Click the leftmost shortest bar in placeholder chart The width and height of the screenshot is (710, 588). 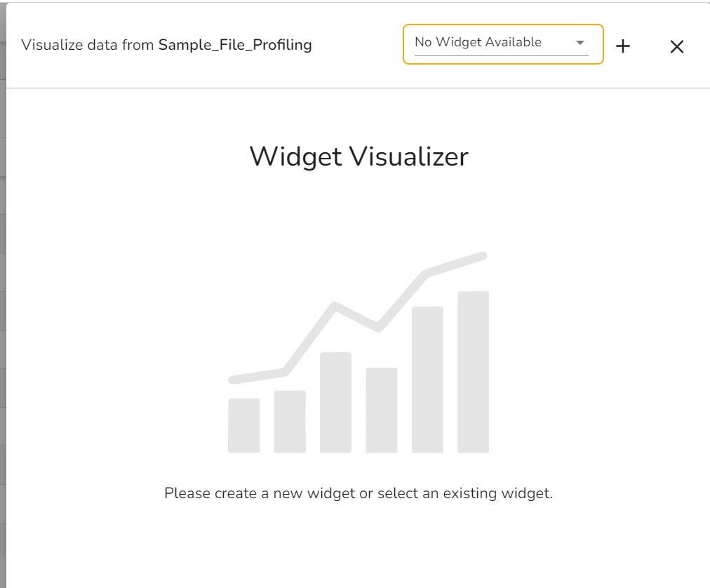(x=244, y=425)
